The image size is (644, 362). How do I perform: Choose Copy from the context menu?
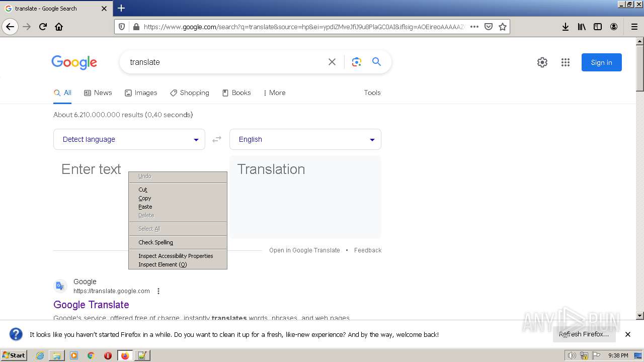point(178,198)
